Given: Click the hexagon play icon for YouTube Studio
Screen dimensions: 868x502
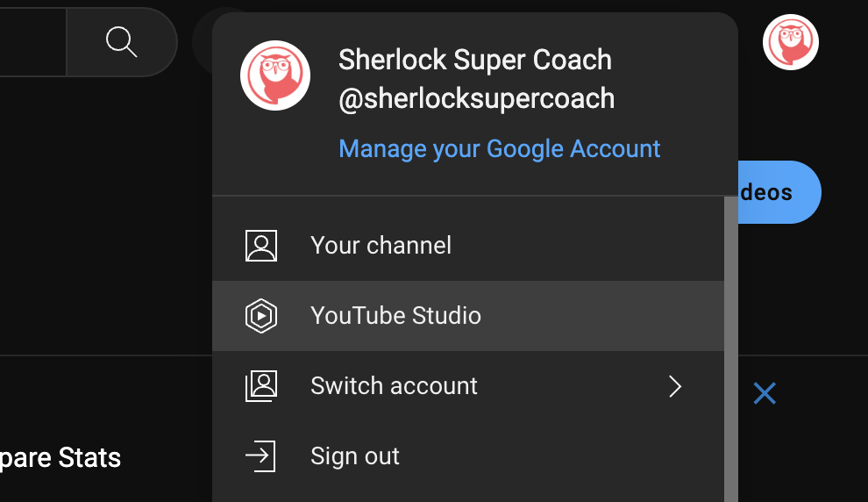Looking at the screenshot, I should coord(261,316).
